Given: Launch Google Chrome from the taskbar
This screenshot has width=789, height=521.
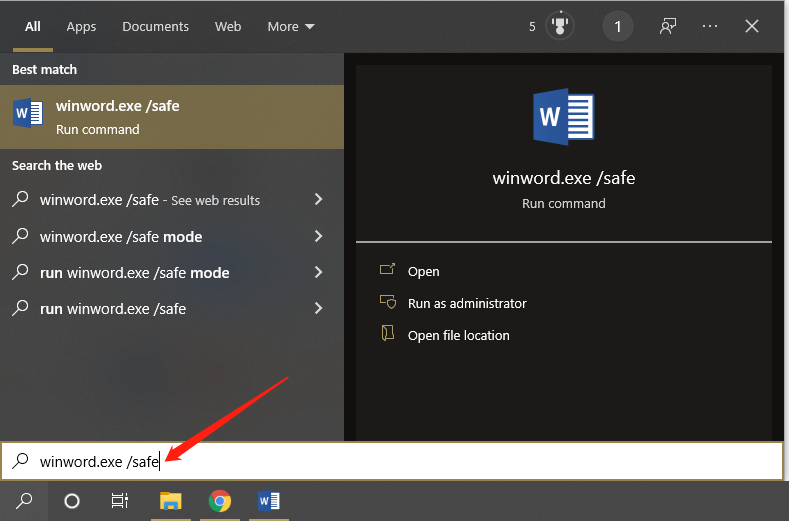Looking at the screenshot, I should coord(220,501).
